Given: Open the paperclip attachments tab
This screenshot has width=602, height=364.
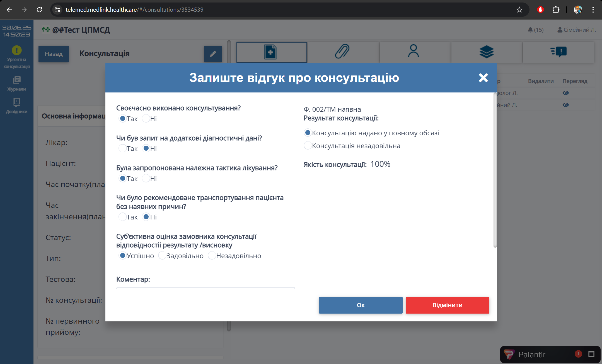Looking at the screenshot, I should click(x=343, y=52).
